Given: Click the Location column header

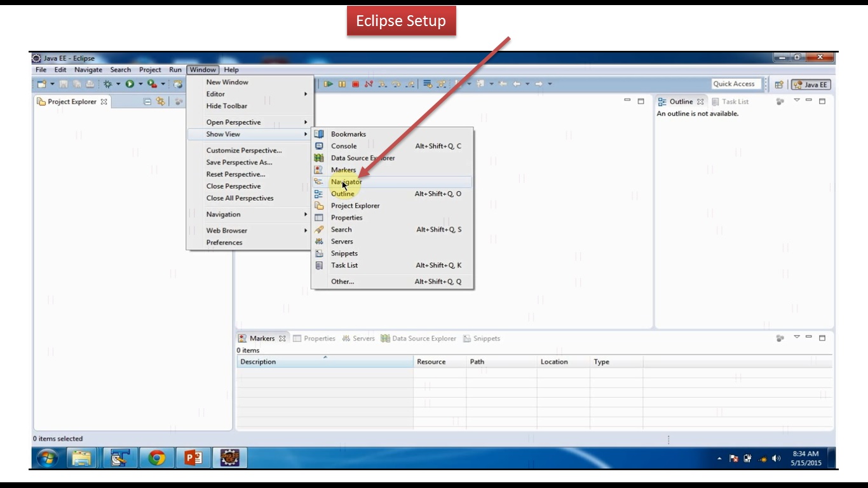Looking at the screenshot, I should pyautogui.click(x=563, y=362).
